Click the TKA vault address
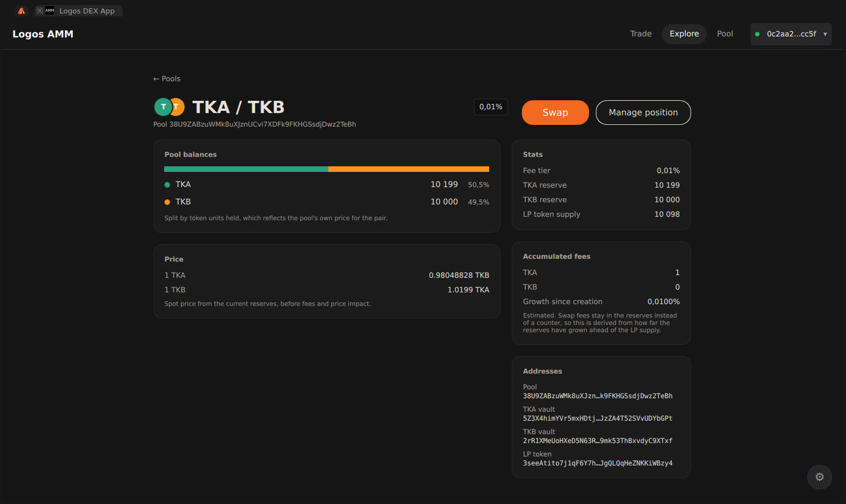Image resolution: width=846 pixels, height=504 pixels. (x=598, y=418)
